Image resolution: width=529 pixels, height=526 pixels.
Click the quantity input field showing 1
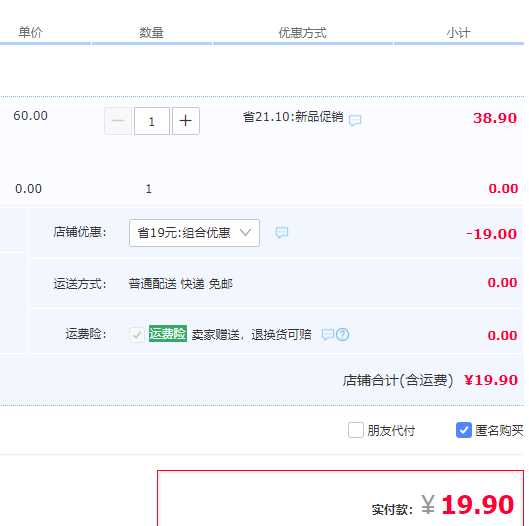point(152,121)
